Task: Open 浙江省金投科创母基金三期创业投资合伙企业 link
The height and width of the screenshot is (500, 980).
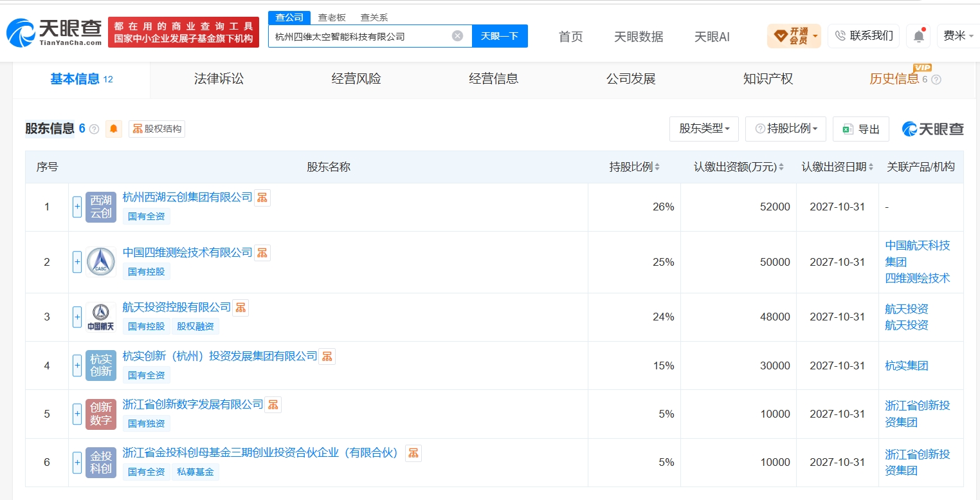Action: coord(260,453)
